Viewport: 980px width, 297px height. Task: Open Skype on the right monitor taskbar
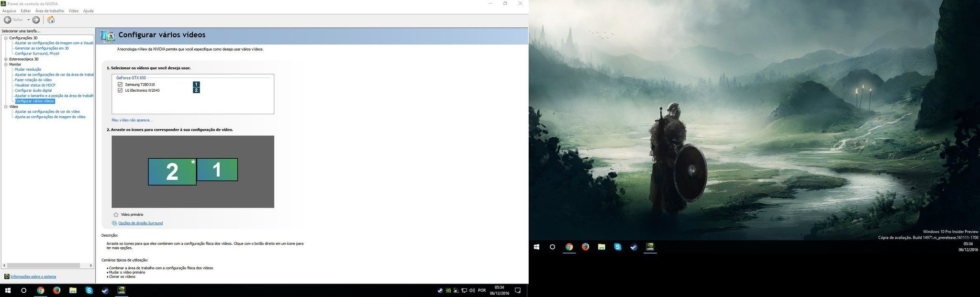pyautogui.click(x=618, y=247)
